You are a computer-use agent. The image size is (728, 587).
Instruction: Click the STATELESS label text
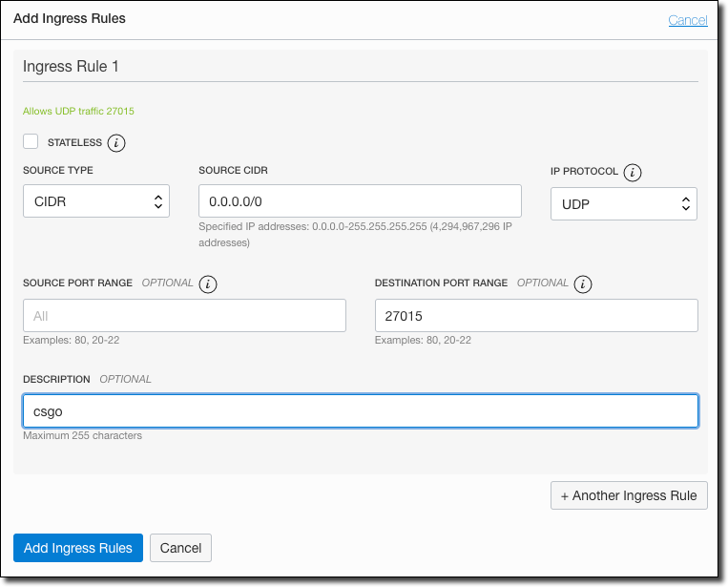[x=74, y=143]
